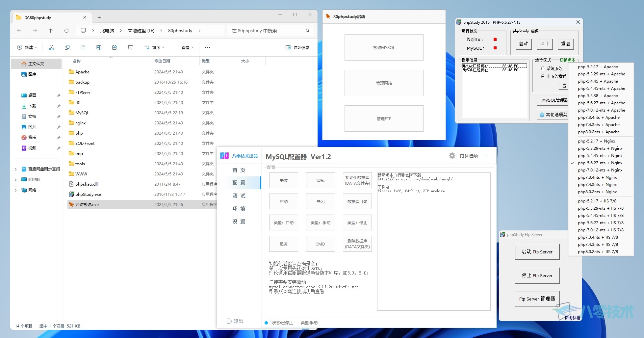Expand 百度网盘同步空间 tree node
644x338 pixels.
point(15,169)
